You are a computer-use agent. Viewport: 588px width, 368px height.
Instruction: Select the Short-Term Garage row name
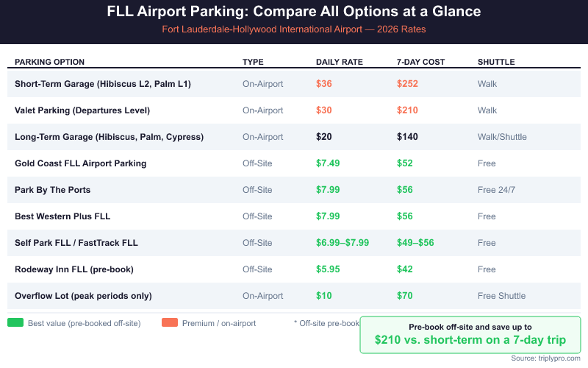[103, 84]
